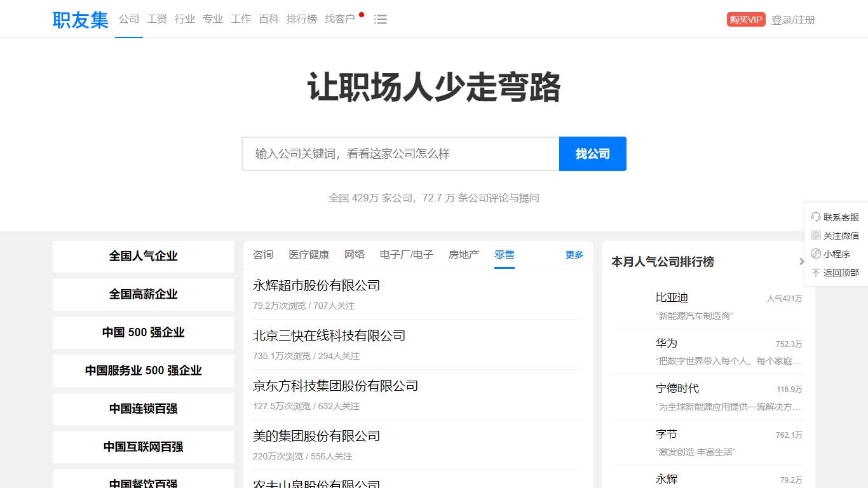Open the 工资 menu item

(x=156, y=19)
